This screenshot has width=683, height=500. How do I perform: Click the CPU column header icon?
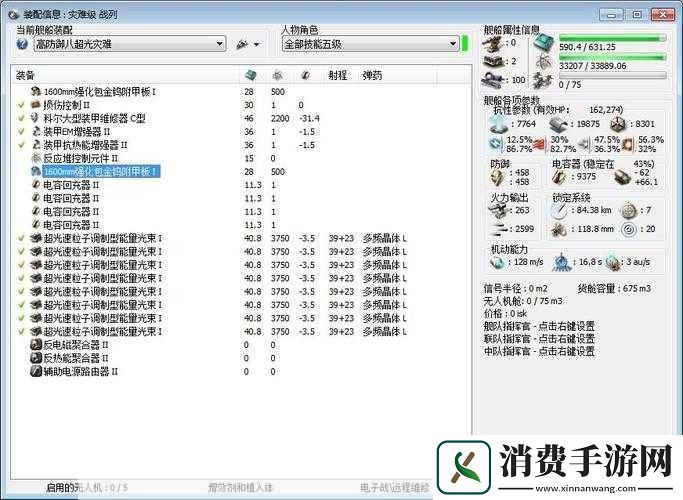(250, 75)
